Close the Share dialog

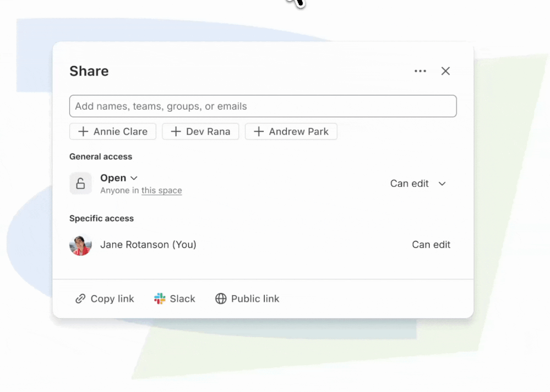(x=445, y=71)
